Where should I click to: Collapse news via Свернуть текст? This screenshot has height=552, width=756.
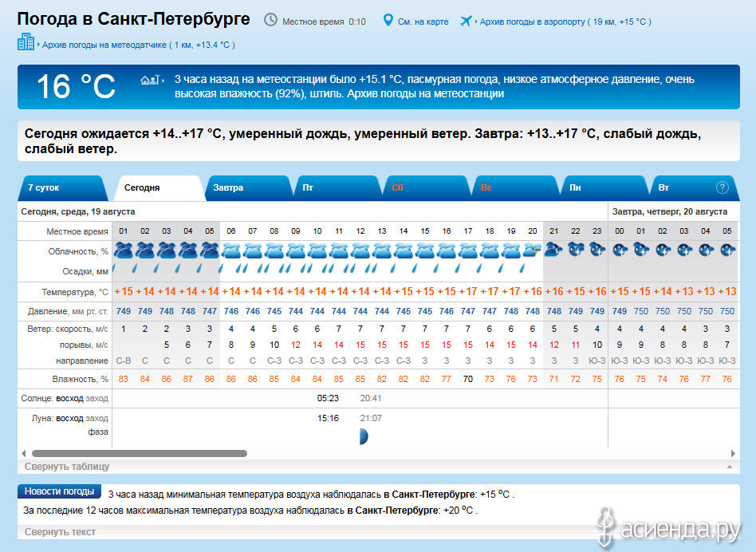pos(60,532)
